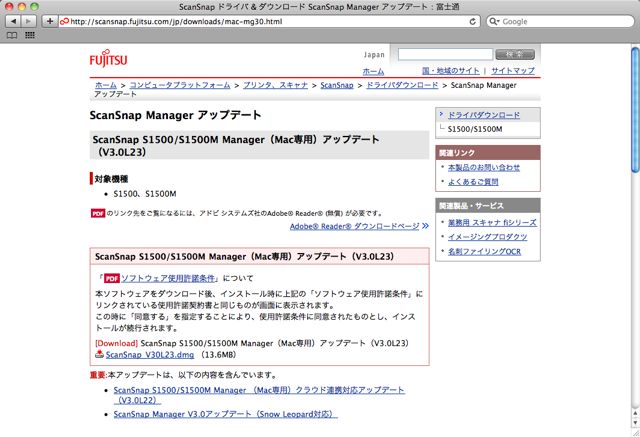Click the 関連製品・サービス panel header
Viewport: 640px width, 437px height.
click(x=488, y=205)
